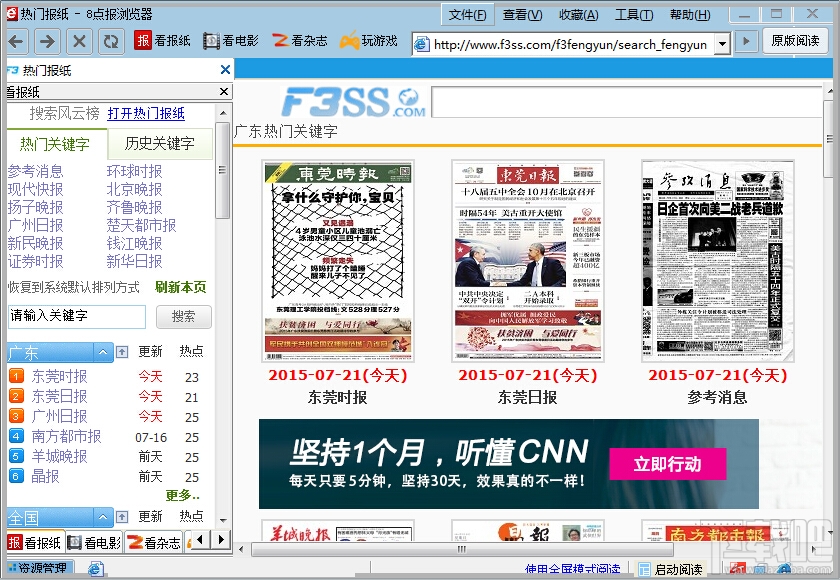
Task: Open the 羊城晚报 thumbnail at the bottom
Action: coord(338,530)
